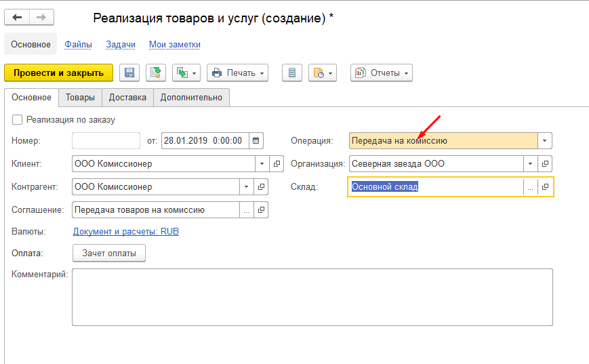Switch to the Доставка tab
The width and height of the screenshot is (589, 364).
(x=127, y=98)
